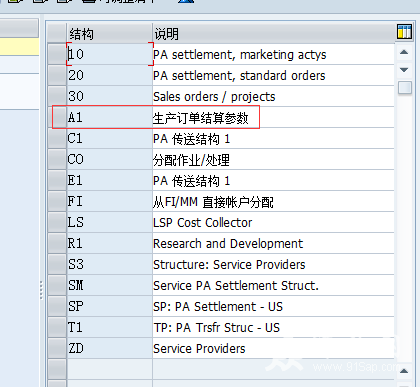The width and height of the screenshot is (420, 387).
Task: Click structure cell T1
Action: [110, 327]
